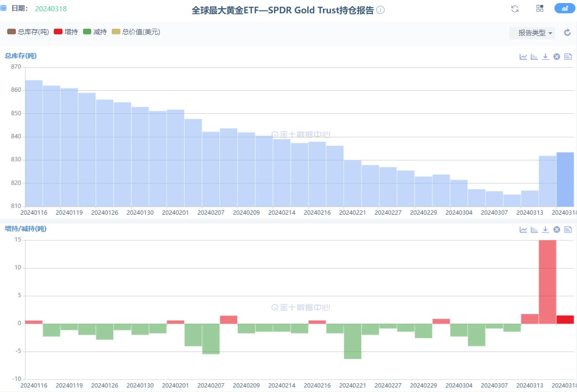Click the highlighted 20240318 inventory bar
The width and height of the screenshot is (577, 392).
565,179
